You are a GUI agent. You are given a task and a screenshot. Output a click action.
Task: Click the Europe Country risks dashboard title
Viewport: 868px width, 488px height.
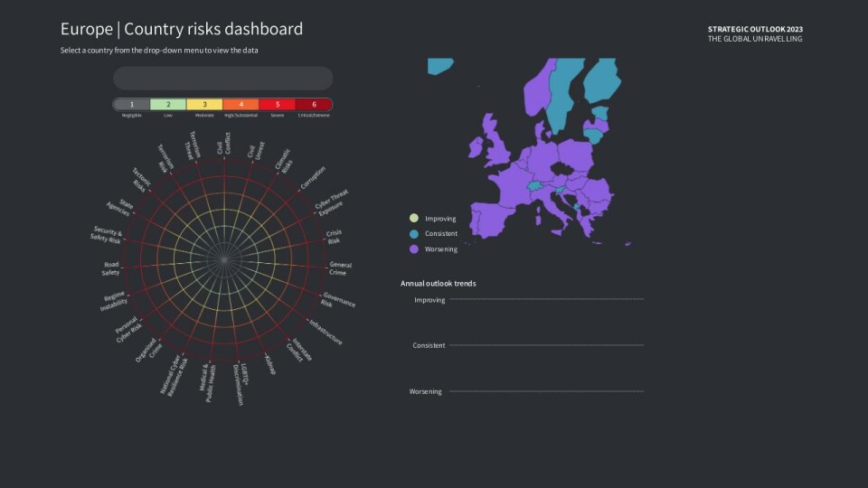click(x=182, y=29)
